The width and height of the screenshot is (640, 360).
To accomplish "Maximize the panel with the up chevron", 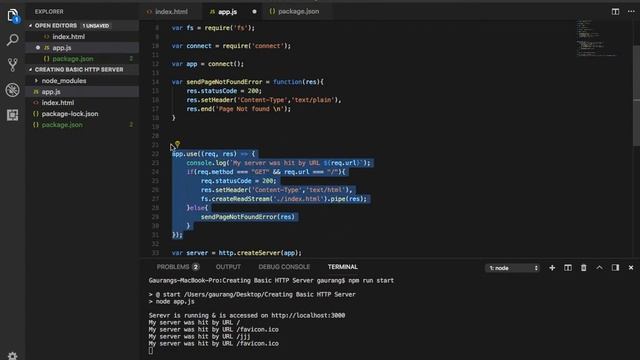I will 599,268.
